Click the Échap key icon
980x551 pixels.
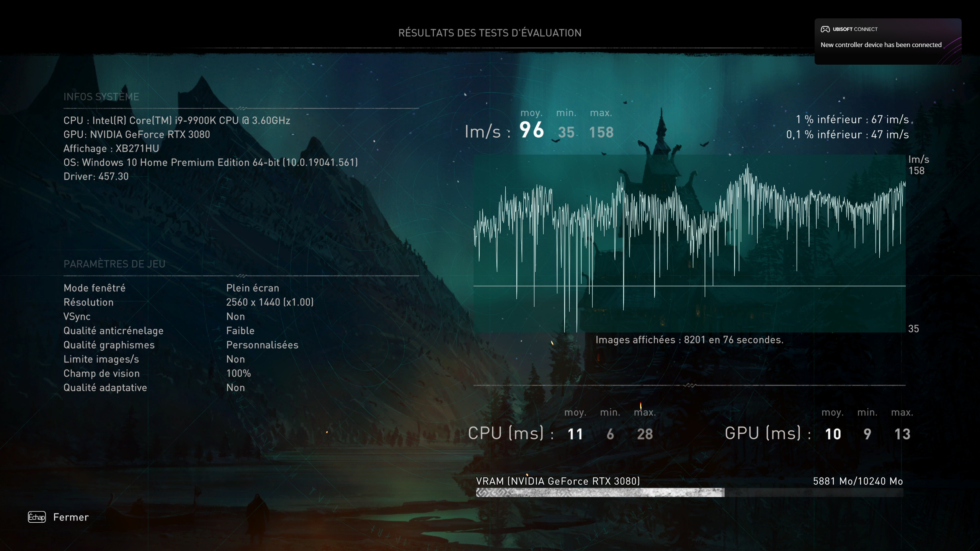point(37,517)
